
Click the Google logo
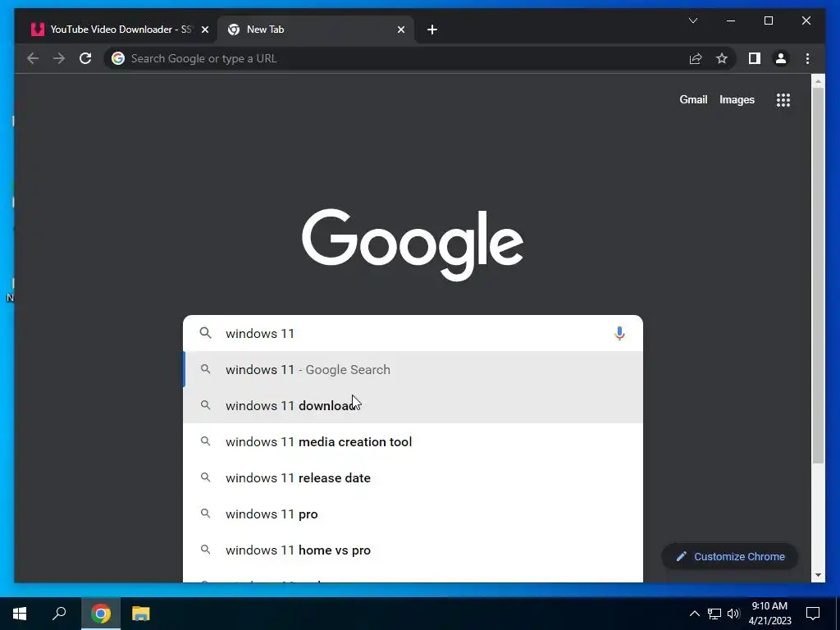tap(413, 244)
